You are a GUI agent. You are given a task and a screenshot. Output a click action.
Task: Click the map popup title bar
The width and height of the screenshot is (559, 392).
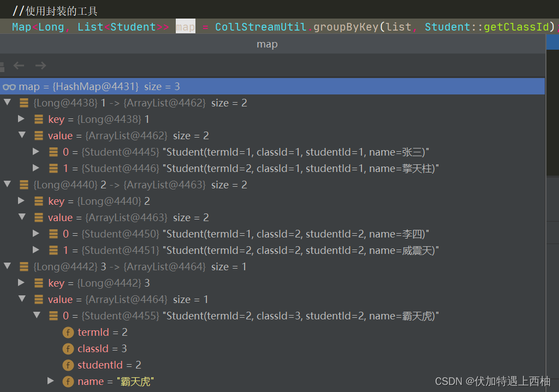(272, 44)
